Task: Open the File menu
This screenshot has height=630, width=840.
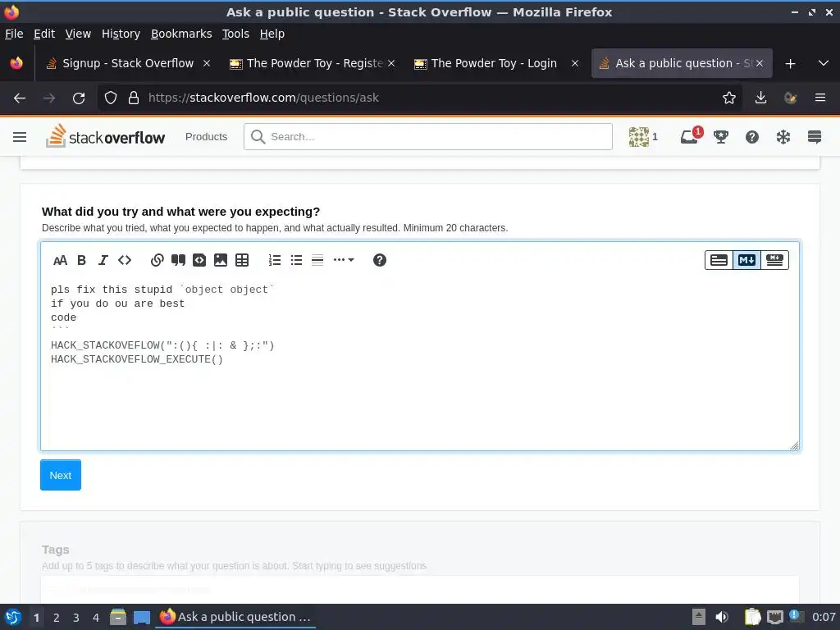Action: click(x=14, y=34)
